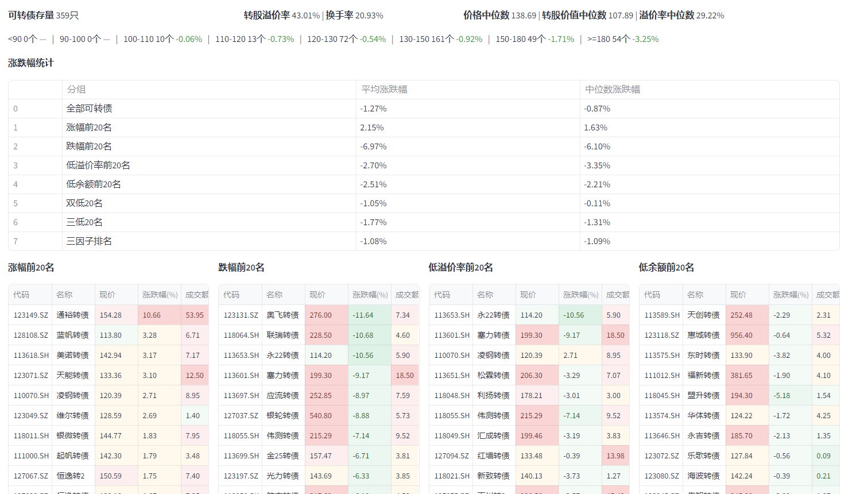
Task: Click 涨跌幅(%) header in 跌幅前20名 table
Action: [x=370, y=295]
